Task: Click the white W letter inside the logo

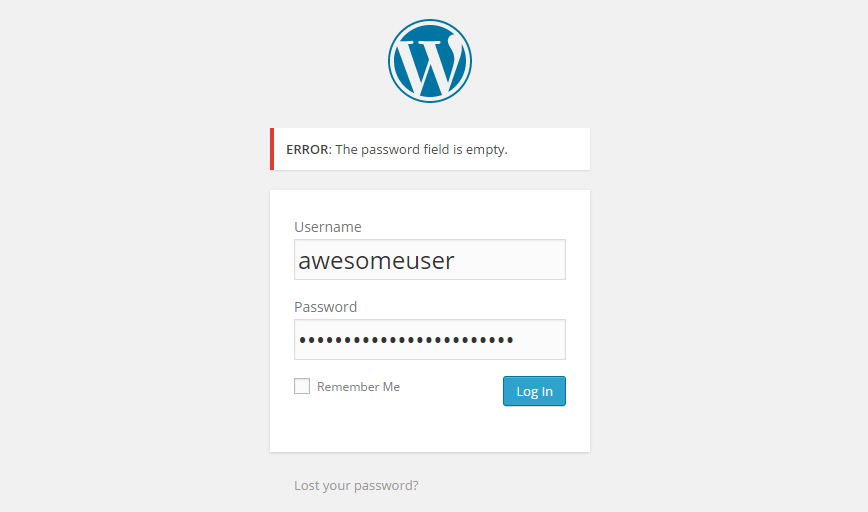Action: [x=430, y=65]
